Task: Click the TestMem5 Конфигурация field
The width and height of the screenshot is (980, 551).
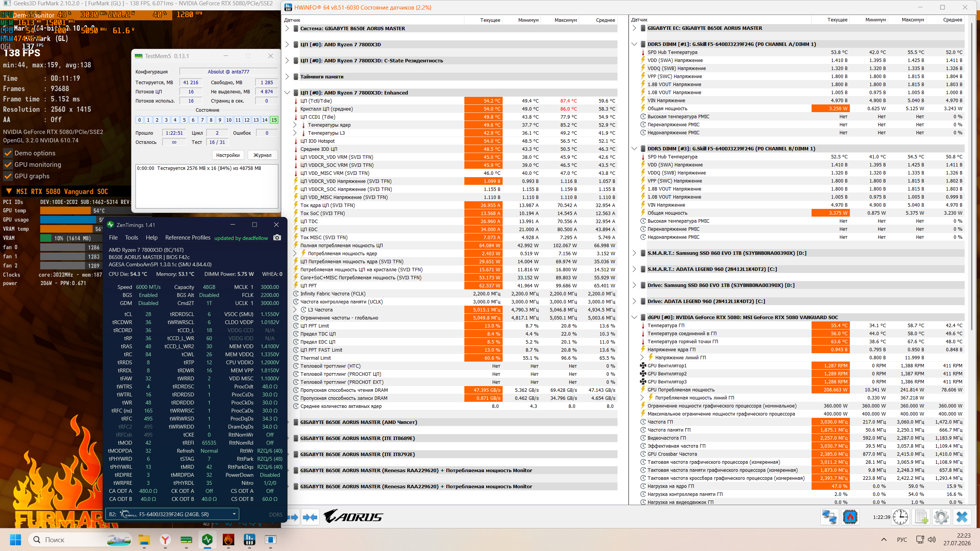Action: [x=229, y=72]
